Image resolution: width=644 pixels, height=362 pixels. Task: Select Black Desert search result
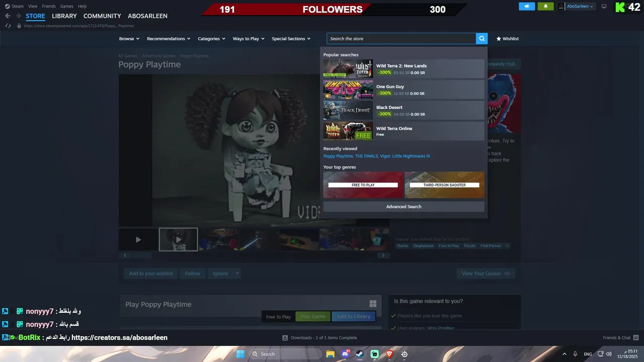point(404,111)
